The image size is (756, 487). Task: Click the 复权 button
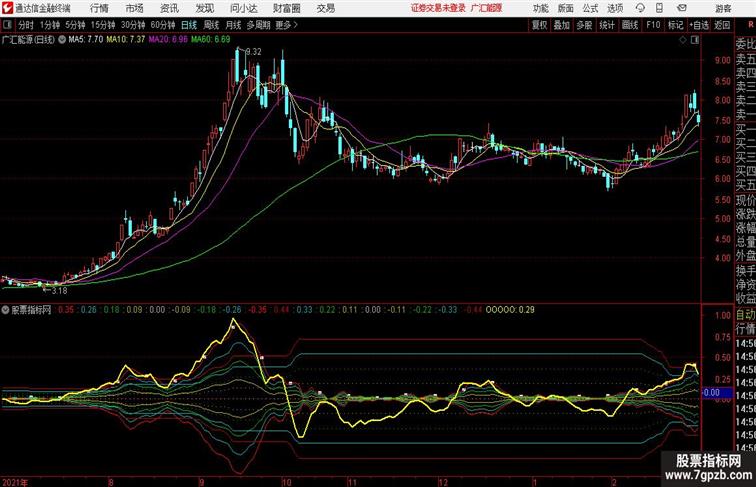coord(540,25)
